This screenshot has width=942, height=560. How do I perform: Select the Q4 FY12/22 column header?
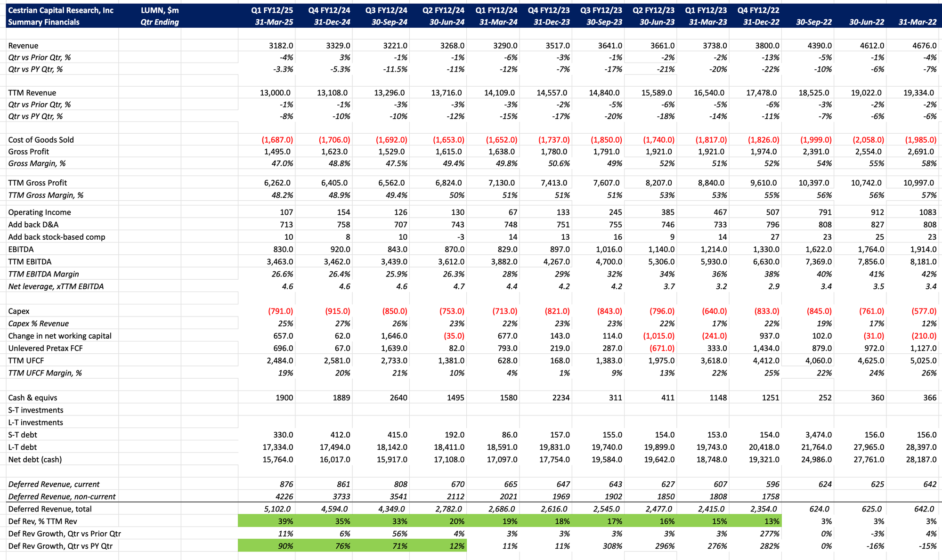pyautogui.click(x=758, y=10)
